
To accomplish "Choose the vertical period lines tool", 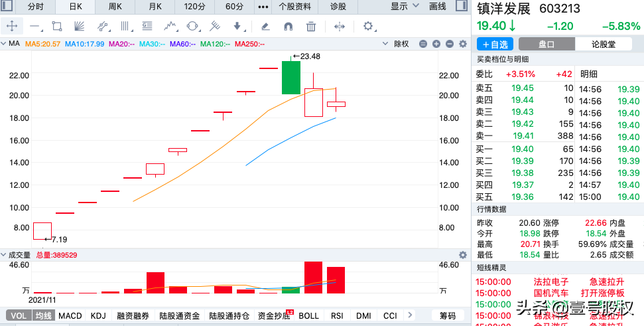I will click(x=125, y=27).
